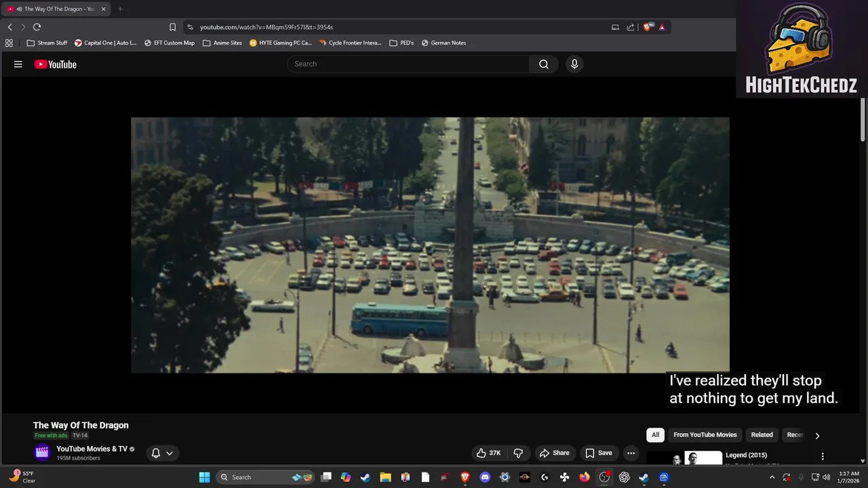Image resolution: width=868 pixels, height=488 pixels.
Task: Select the From YouTube Movies chip
Action: (x=705, y=435)
